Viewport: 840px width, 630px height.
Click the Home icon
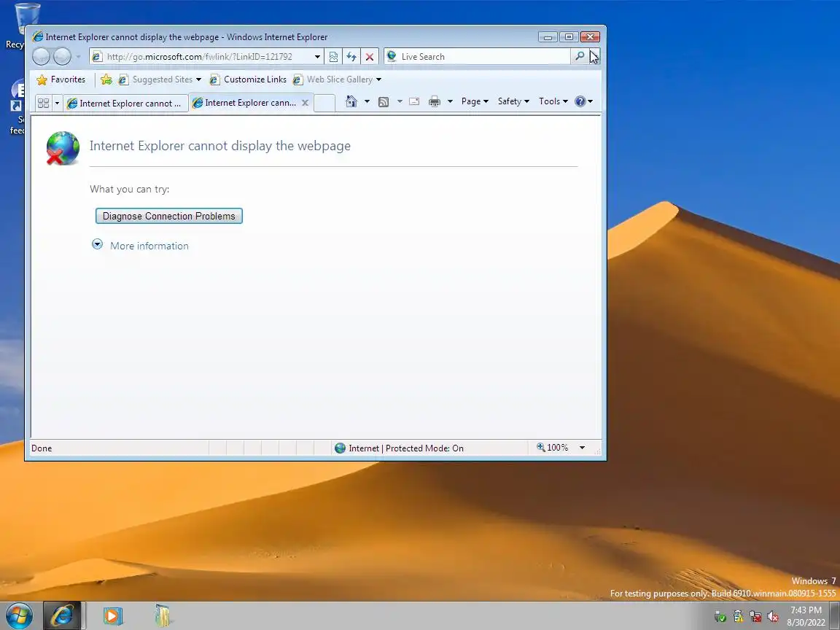(351, 101)
